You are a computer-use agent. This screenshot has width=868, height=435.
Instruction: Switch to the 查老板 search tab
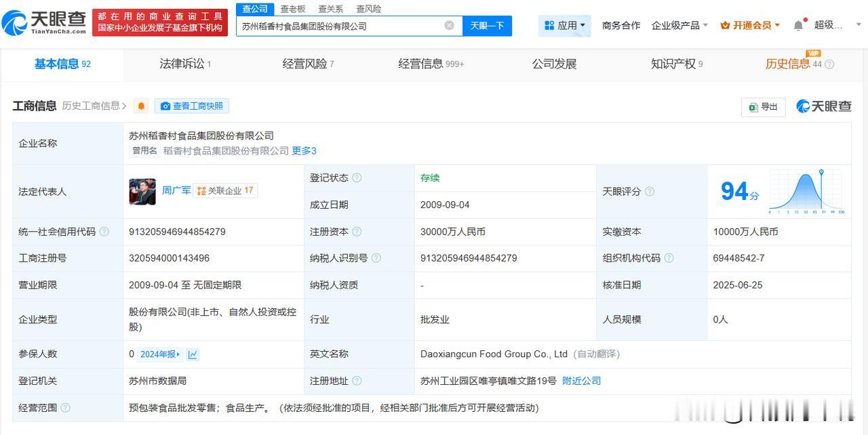click(293, 9)
